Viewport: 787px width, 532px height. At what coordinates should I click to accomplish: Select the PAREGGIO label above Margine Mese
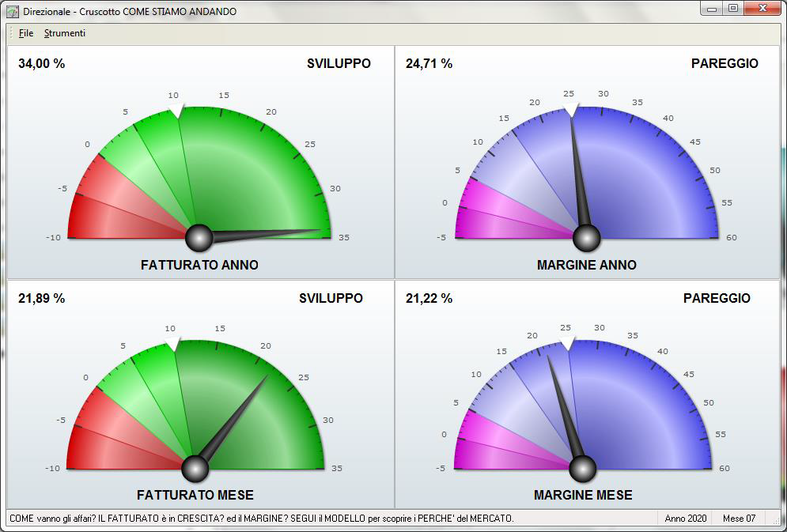(717, 298)
